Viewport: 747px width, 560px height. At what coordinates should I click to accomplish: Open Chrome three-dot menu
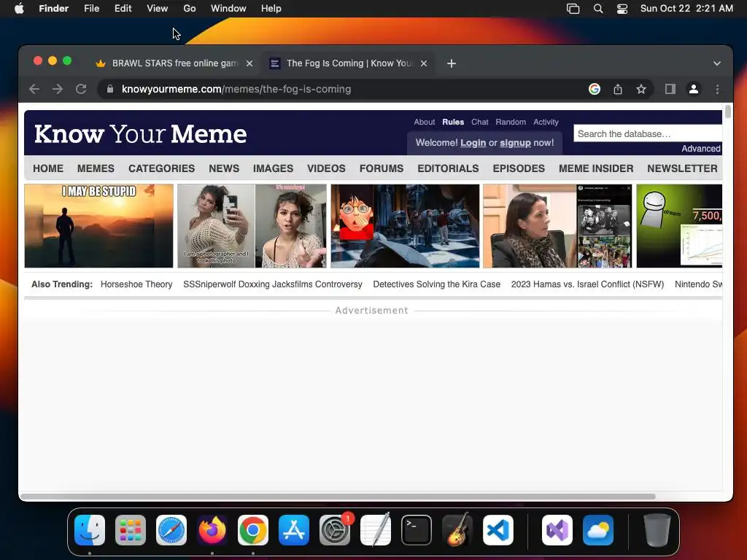point(717,89)
